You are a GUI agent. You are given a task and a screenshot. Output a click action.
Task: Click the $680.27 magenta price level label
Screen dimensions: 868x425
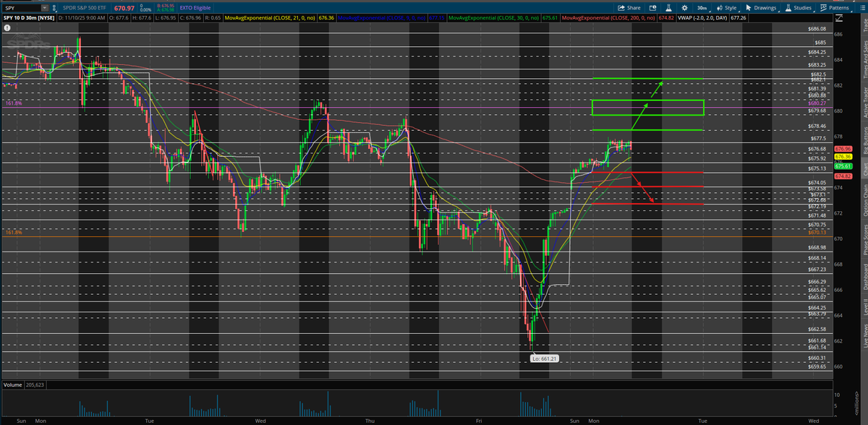pos(817,103)
